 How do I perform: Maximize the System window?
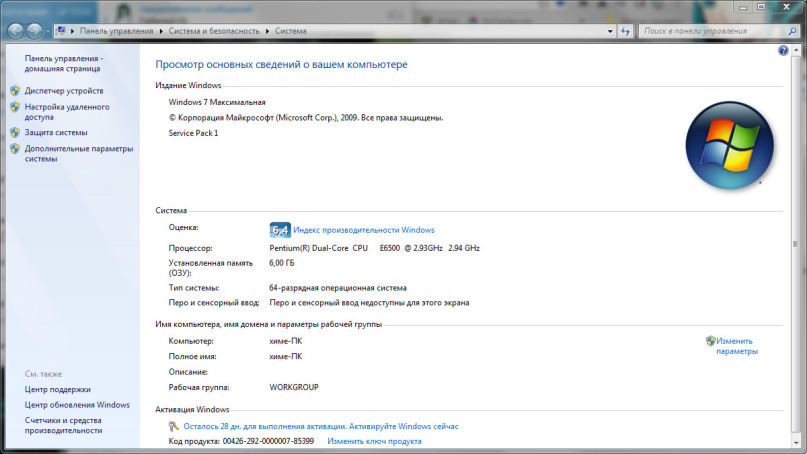761,7
